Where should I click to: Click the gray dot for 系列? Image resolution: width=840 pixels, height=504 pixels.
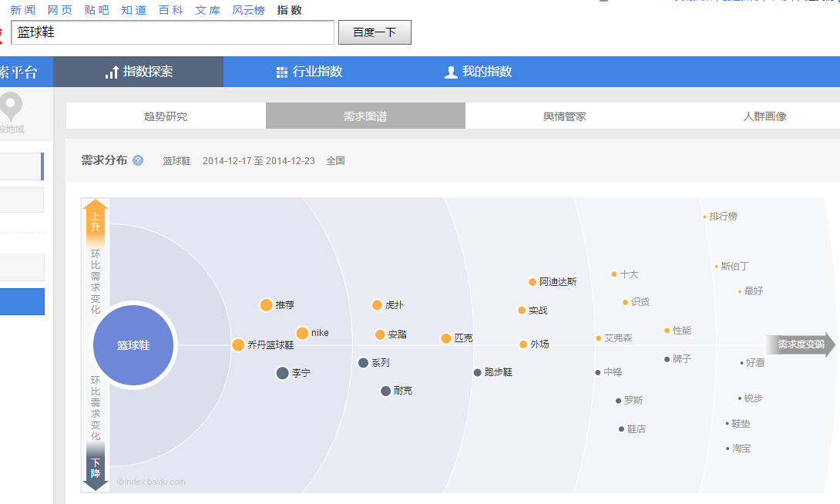(363, 363)
